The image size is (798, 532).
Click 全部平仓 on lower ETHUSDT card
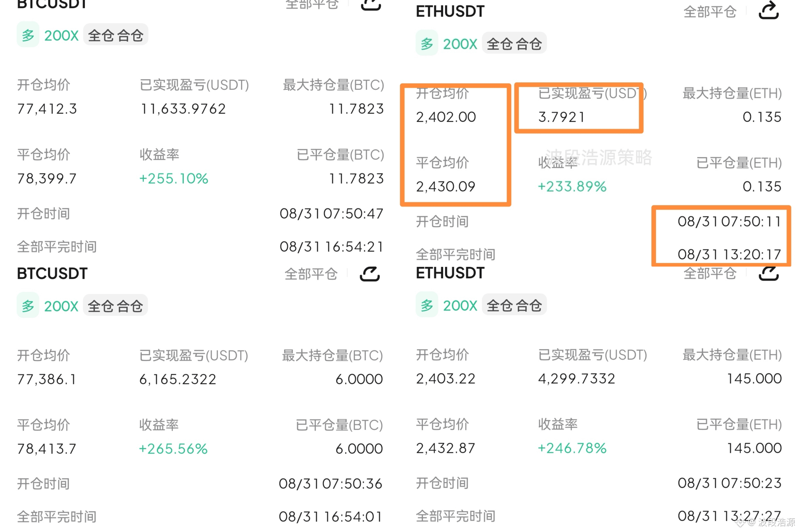710,274
